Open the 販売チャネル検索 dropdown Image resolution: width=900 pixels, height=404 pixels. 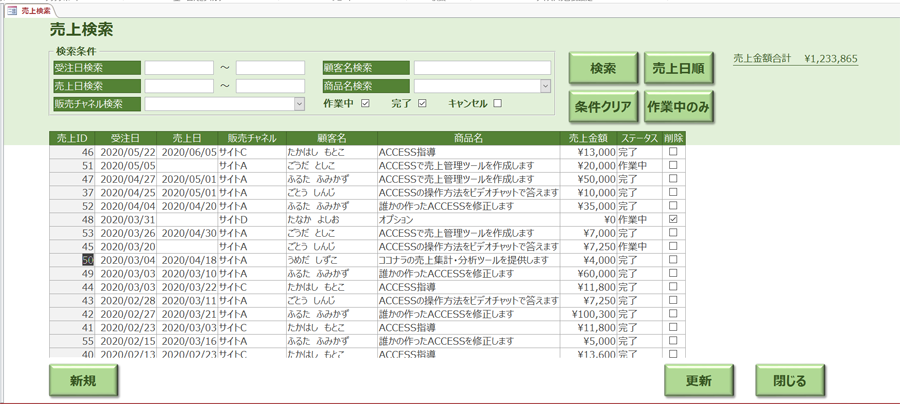click(299, 103)
